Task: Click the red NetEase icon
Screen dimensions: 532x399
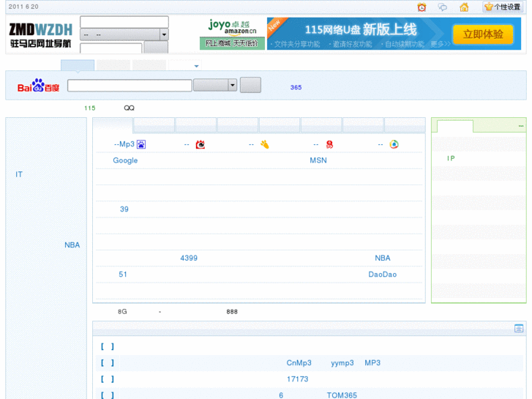Action: [x=329, y=145]
